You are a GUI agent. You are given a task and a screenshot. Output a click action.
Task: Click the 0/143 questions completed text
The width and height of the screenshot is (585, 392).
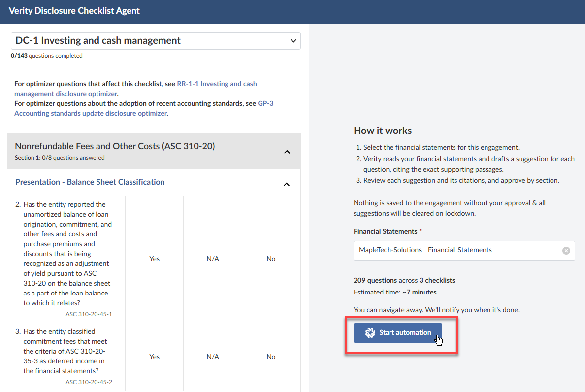pyautogui.click(x=47, y=56)
